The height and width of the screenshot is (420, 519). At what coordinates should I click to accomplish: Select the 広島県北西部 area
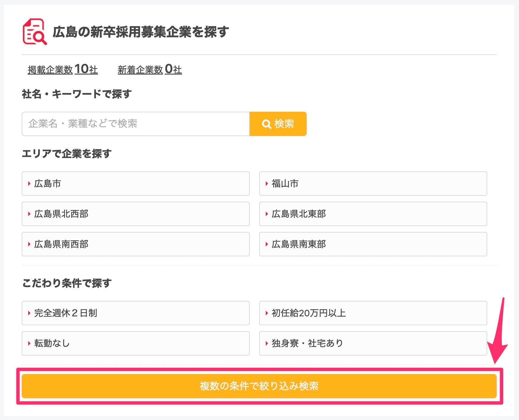tap(135, 214)
